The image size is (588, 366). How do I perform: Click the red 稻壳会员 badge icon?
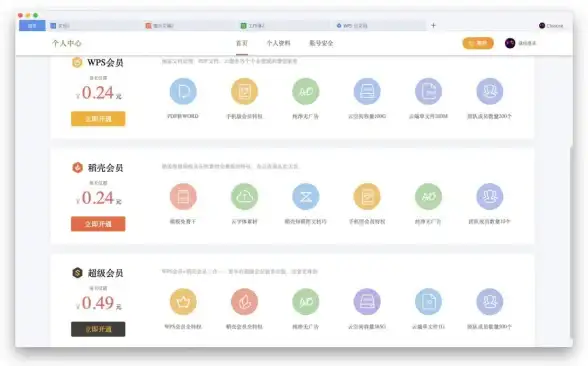pos(77,168)
